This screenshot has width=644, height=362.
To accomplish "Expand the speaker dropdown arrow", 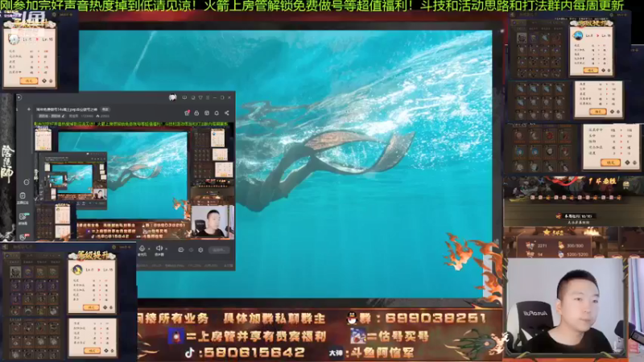I will pyautogui.click(x=167, y=249).
